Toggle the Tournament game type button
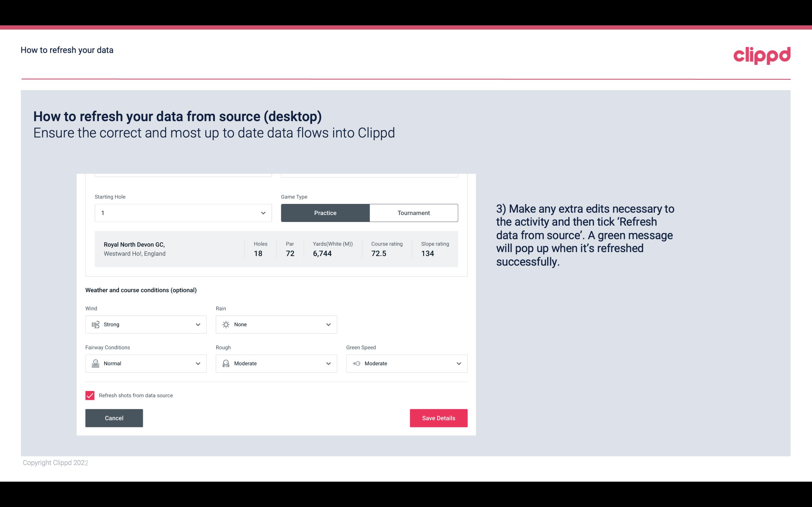 [413, 213]
